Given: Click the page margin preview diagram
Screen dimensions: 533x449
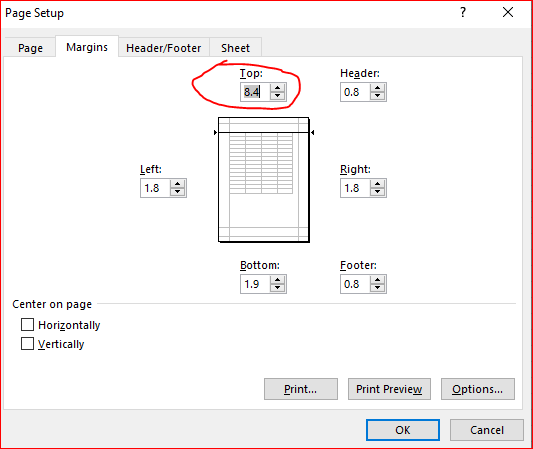Looking at the screenshot, I should tap(264, 180).
